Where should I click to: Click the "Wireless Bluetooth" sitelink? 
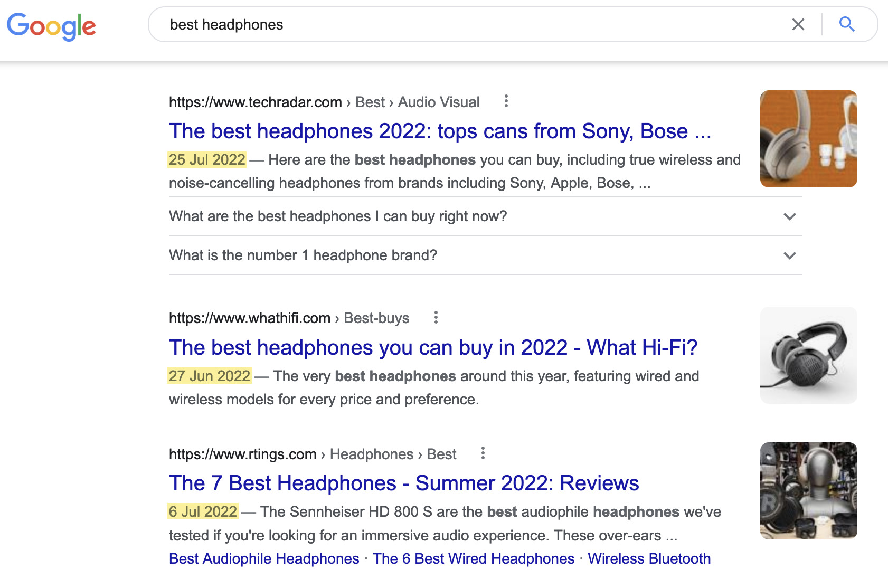click(650, 558)
